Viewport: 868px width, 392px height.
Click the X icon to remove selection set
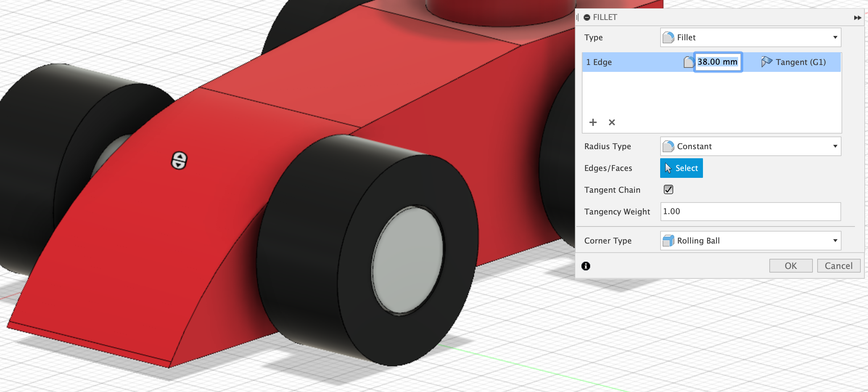coord(612,122)
